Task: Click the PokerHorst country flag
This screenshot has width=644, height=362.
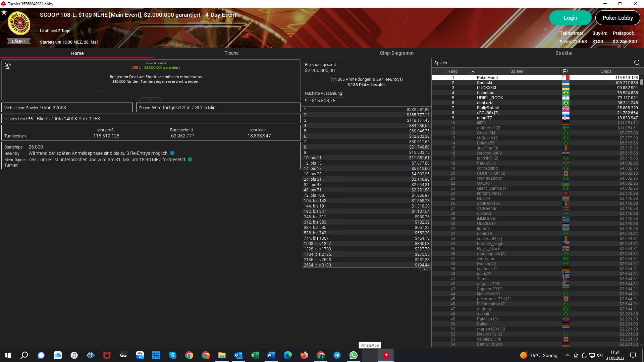Action: click(x=566, y=78)
